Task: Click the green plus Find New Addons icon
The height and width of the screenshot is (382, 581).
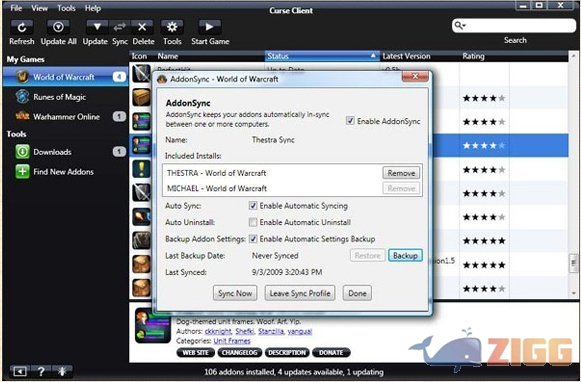Action: [x=22, y=172]
